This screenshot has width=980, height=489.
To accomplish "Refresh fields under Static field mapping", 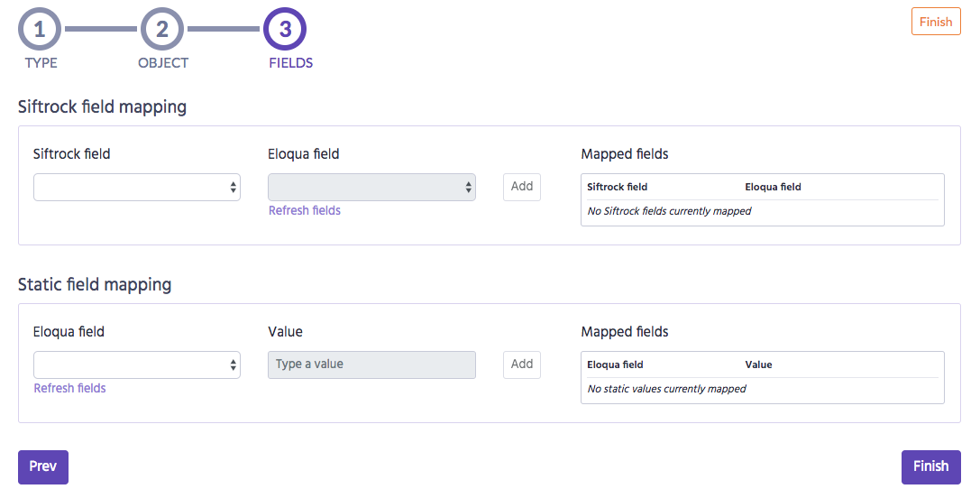I will click(x=70, y=388).
